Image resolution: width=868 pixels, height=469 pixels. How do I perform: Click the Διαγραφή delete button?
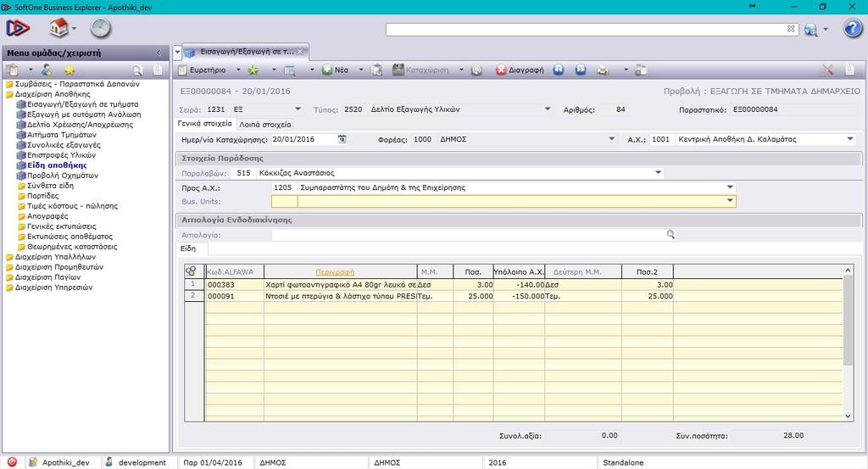(x=520, y=70)
